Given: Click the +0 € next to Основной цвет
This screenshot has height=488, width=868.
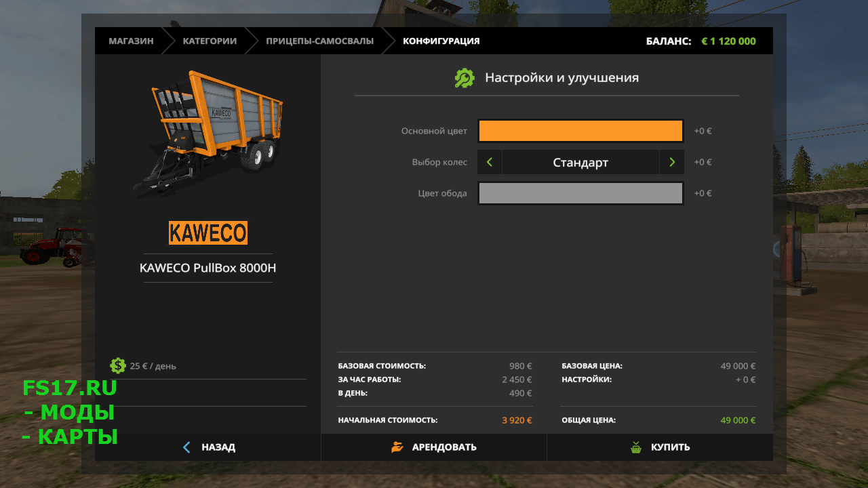Looking at the screenshot, I should point(703,131).
